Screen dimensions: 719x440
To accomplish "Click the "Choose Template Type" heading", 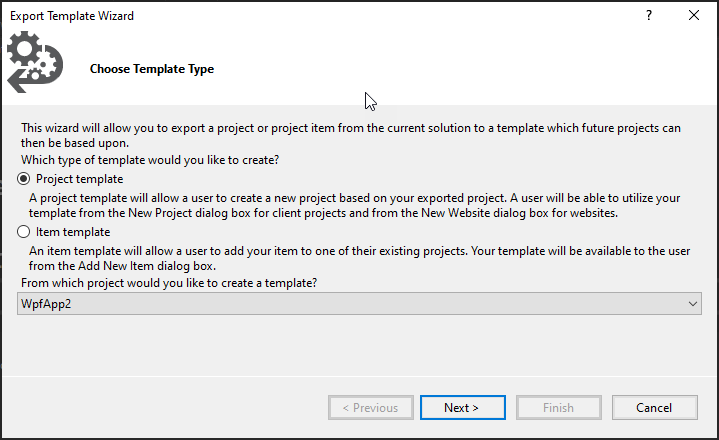I will tap(152, 69).
